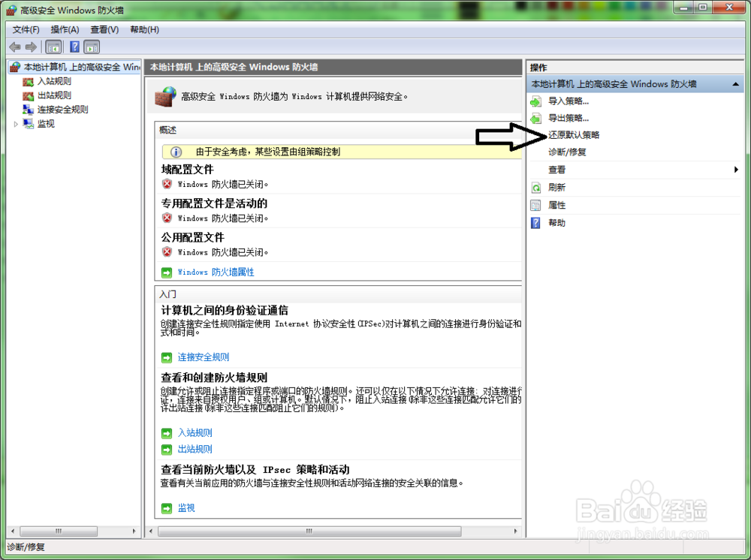Image resolution: width=751 pixels, height=560 pixels.
Task: Click the Back arrow toolbar icon
Action: coord(15,47)
